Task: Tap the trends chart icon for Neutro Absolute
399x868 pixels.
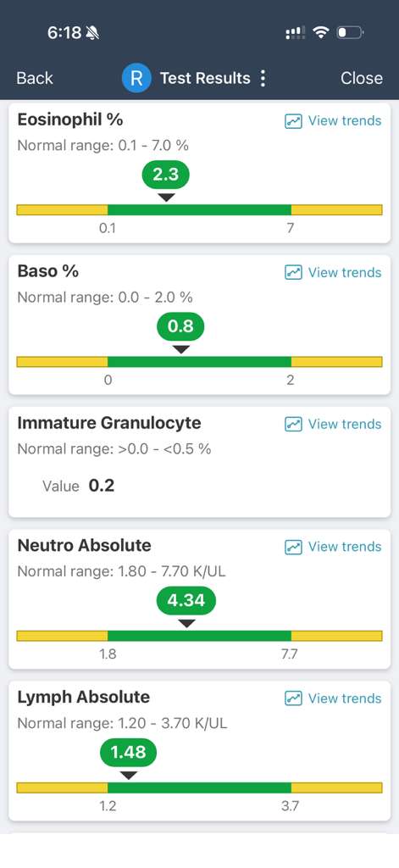Action: [293, 547]
